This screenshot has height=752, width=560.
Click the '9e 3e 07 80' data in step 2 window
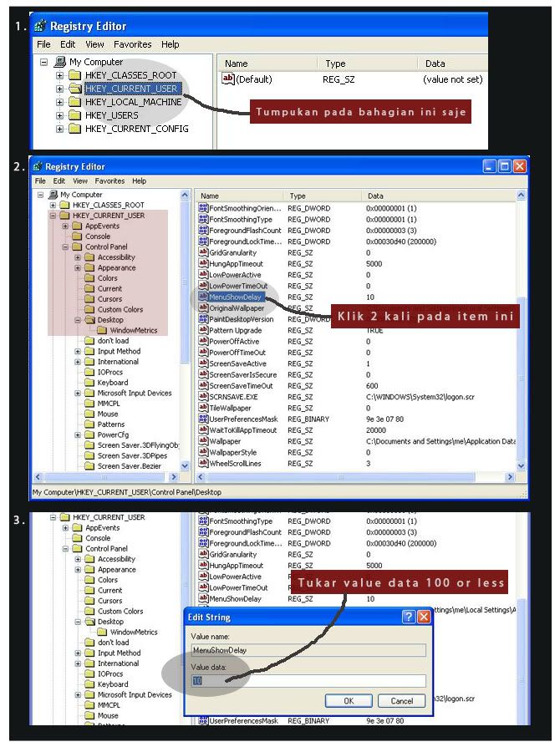(x=384, y=419)
